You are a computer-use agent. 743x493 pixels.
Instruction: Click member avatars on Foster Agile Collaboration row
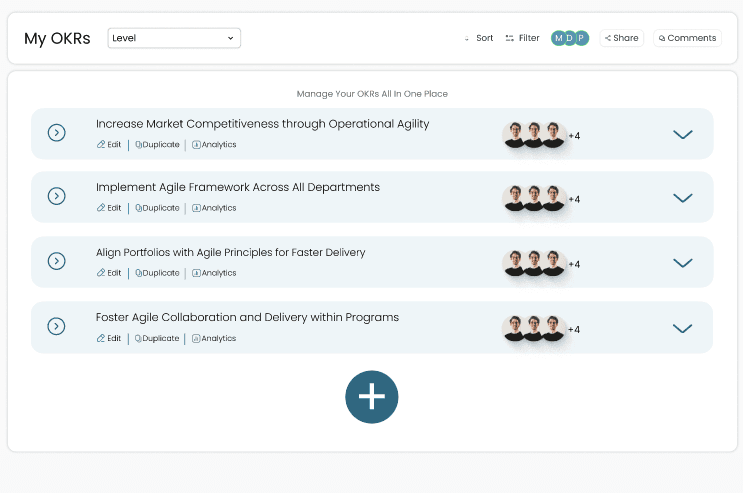(534, 329)
